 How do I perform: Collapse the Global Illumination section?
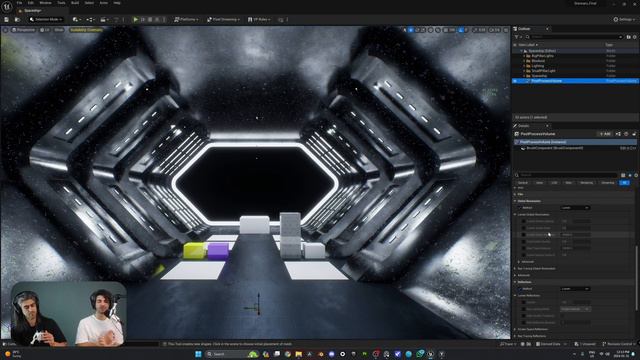(516, 201)
